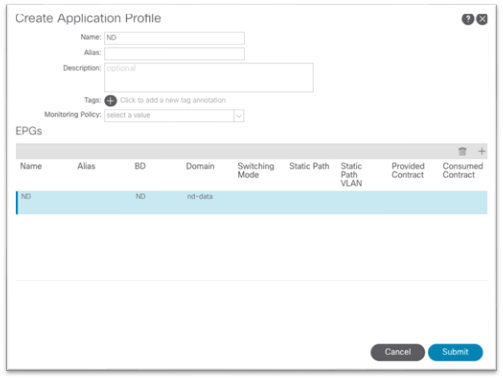Click the BD column header
This screenshot has height=379, width=503.
click(140, 166)
